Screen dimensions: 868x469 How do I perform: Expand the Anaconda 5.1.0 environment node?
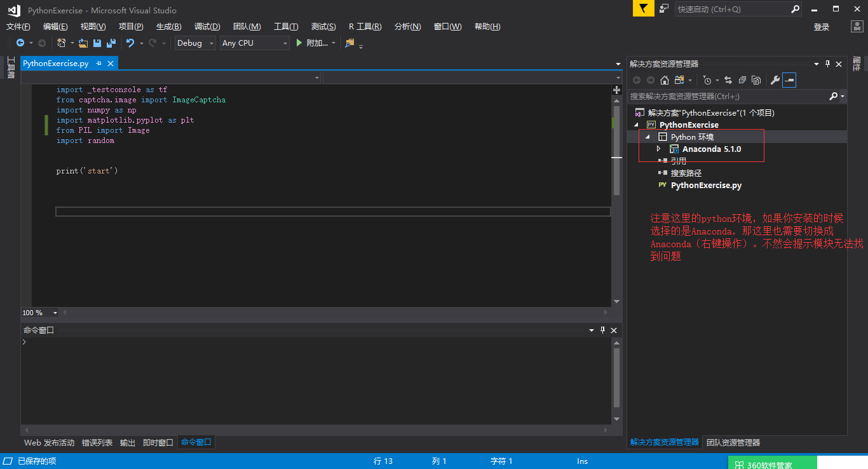tap(659, 149)
